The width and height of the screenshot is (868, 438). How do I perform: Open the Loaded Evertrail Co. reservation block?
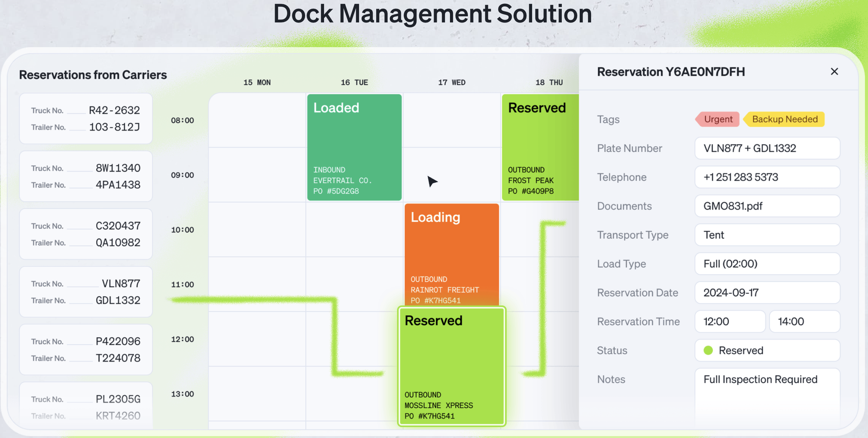tap(354, 147)
